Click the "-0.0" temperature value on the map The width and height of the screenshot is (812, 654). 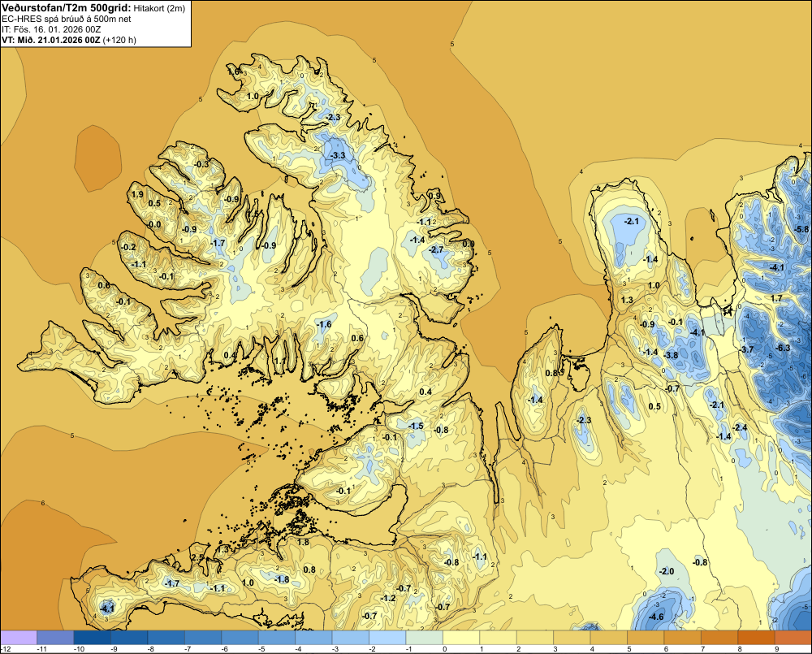click(153, 225)
